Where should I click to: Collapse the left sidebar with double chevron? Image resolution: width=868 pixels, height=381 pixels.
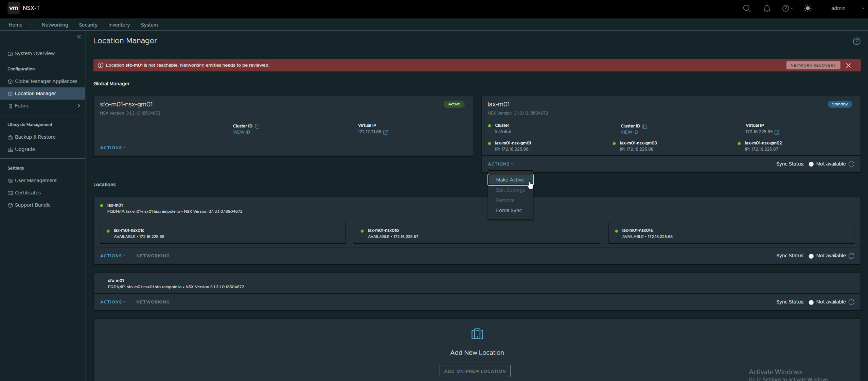pos(79,37)
